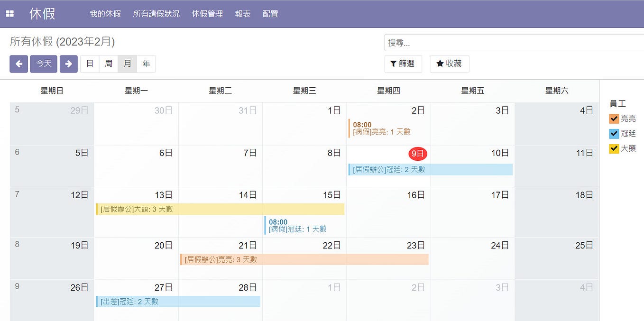This screenshot has width=644, height=321.
Task: Switch calendar to 日 day view
Action: 90,64
